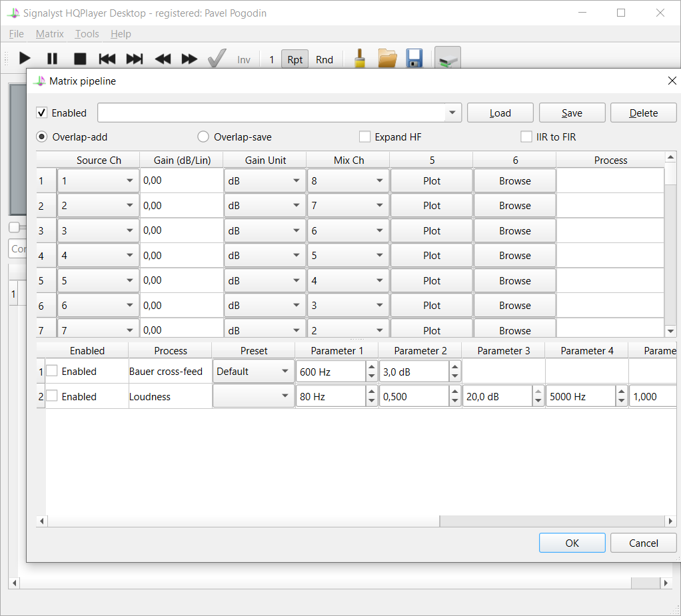This screenshot has width=681, height=616.
Task: Enable the Loudness process checkbox
Action: click(x=52, y=396)
